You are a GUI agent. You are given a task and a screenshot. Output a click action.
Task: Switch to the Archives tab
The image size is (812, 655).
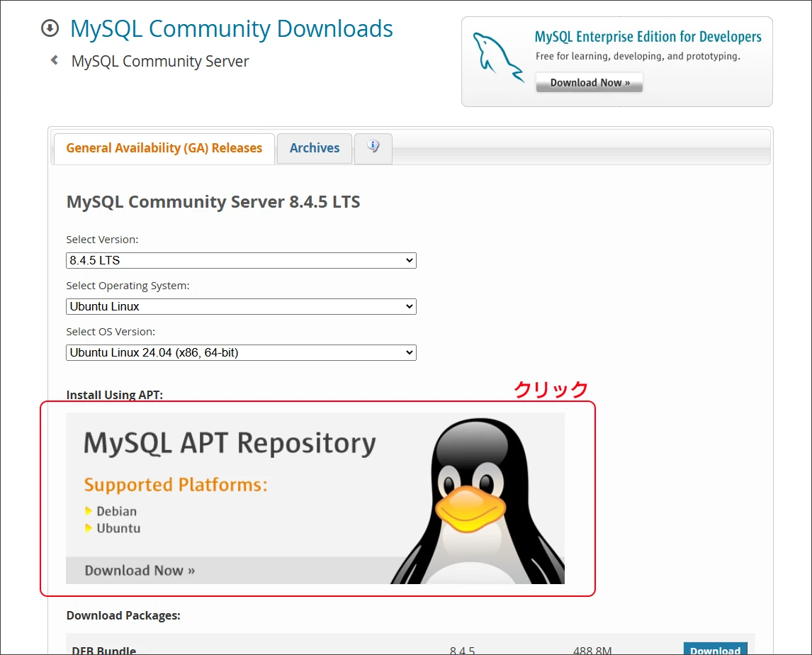click(315, 148)
